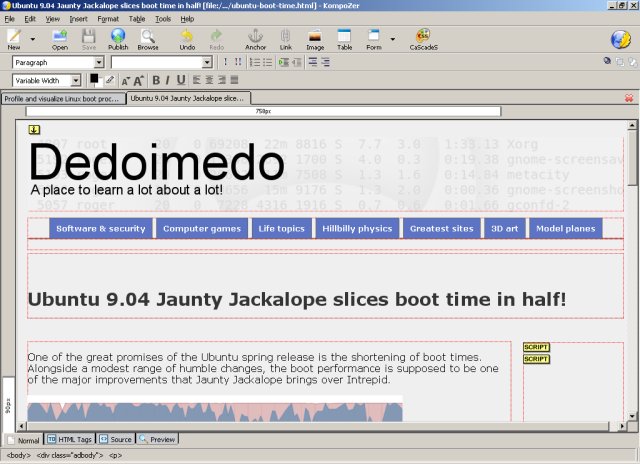This screenshot has width=640, height=464.
Task: Toggle Underline formatting
Action: (181, 80)
